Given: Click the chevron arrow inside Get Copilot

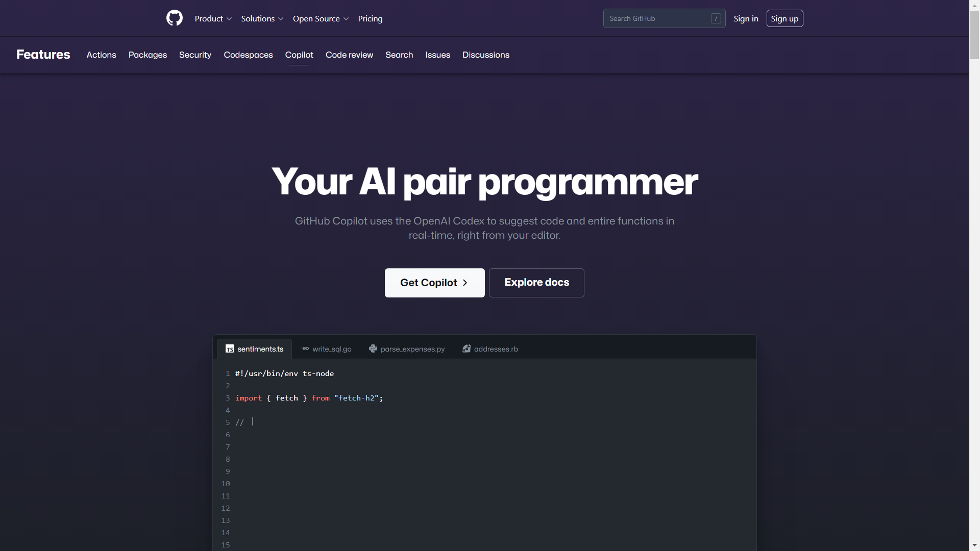Looking at the screenshot, I should click(x=465, y=283).
